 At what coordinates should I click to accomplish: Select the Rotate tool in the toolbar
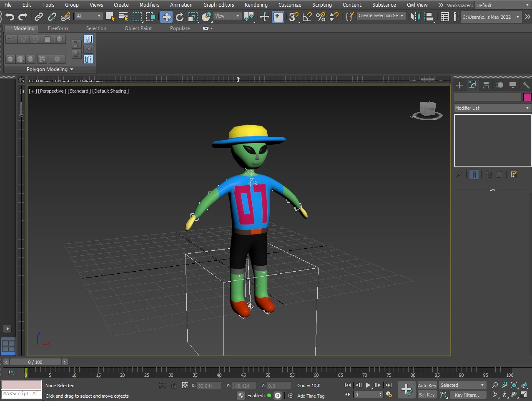pyautogui.click(x=180, y=17)
